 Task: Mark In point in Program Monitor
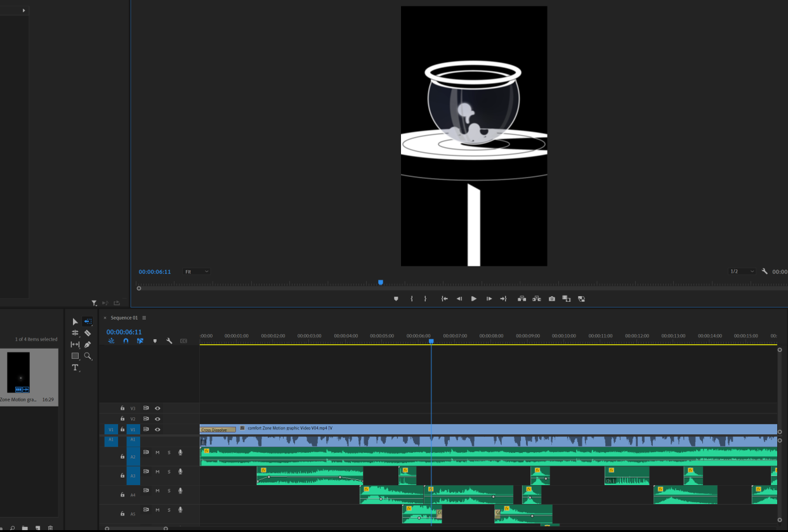click(x=412, y=299)
